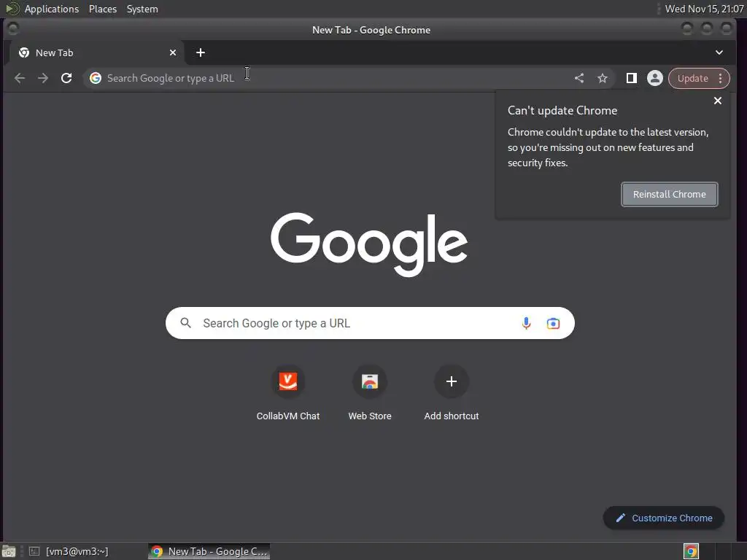Click the Google search box on page

click(x=370, y=323)
